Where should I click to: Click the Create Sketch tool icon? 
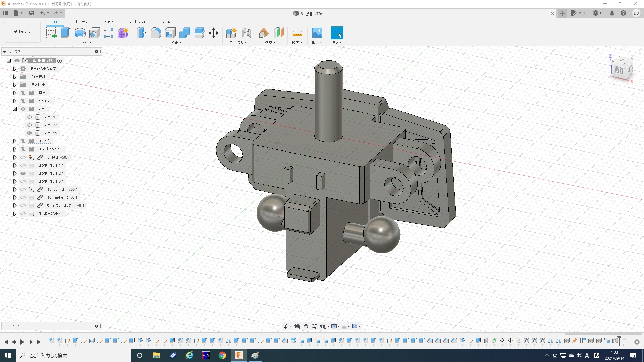pos(51,33)
